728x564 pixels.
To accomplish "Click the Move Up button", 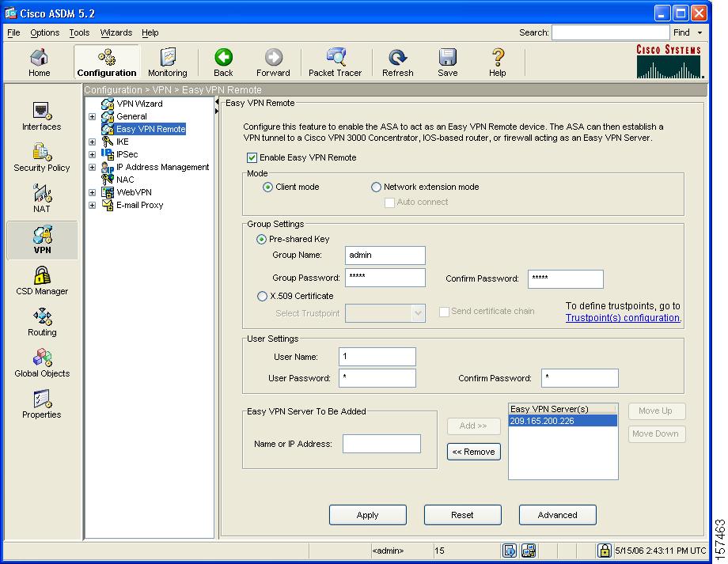I will 657,411.
